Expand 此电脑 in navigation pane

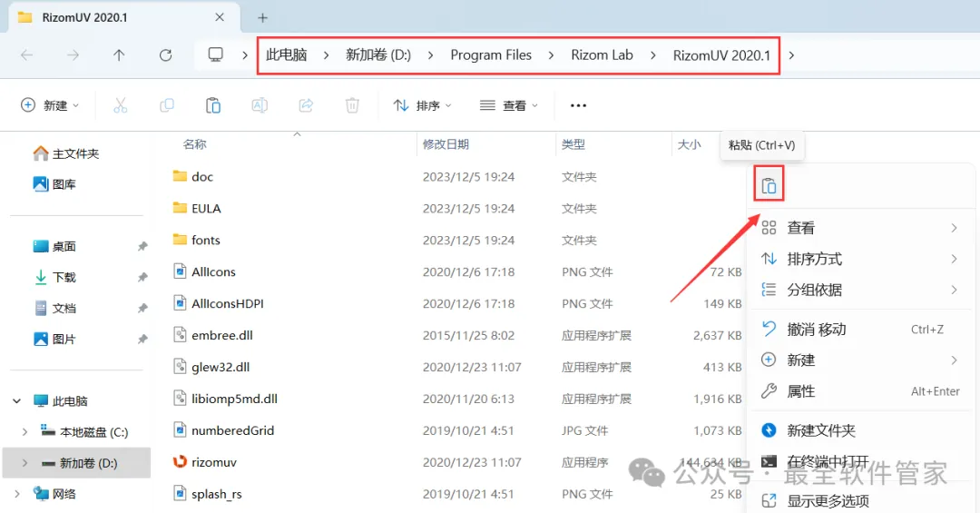(17, 401)
